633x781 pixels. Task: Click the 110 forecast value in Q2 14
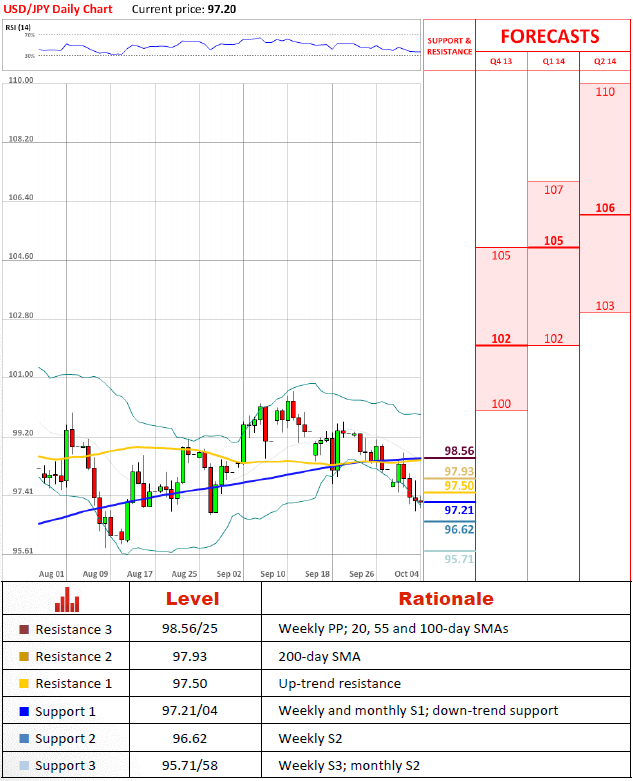[605, 92]
